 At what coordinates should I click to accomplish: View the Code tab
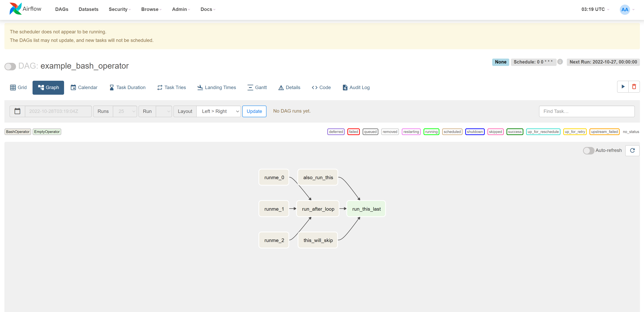coord(321,88)
